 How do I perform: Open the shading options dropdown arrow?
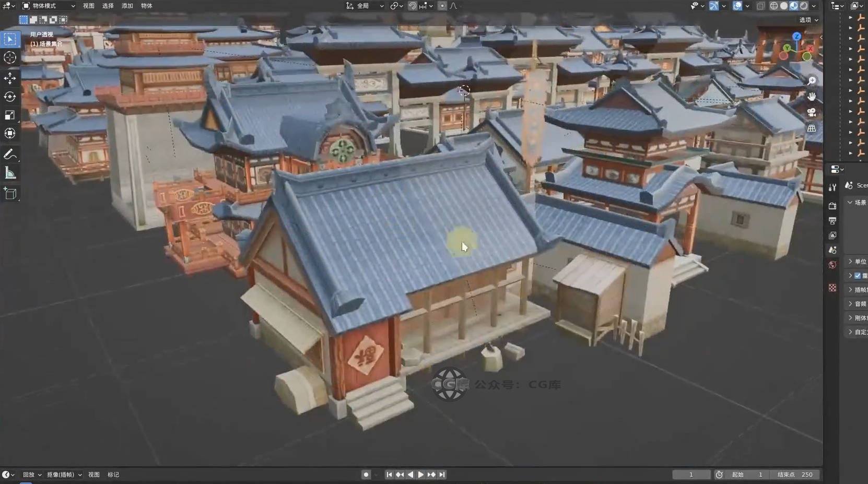pyautogui.click(x=814, y=6)
